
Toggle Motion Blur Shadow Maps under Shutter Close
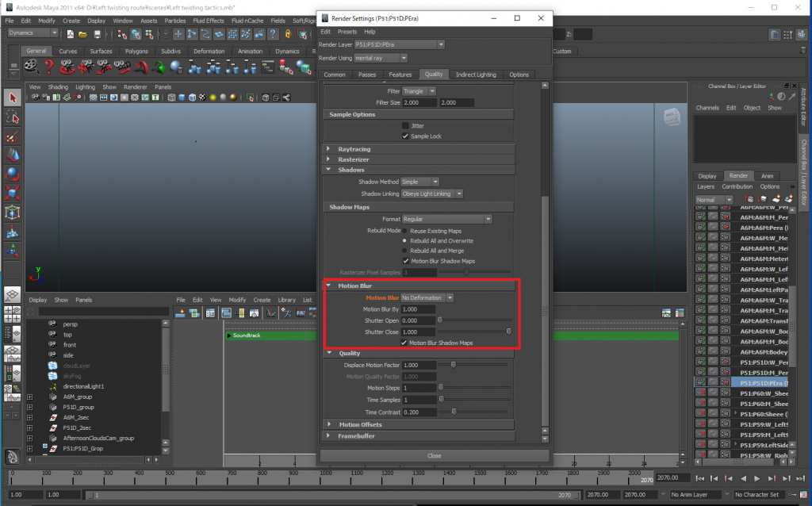click(404, 343)
